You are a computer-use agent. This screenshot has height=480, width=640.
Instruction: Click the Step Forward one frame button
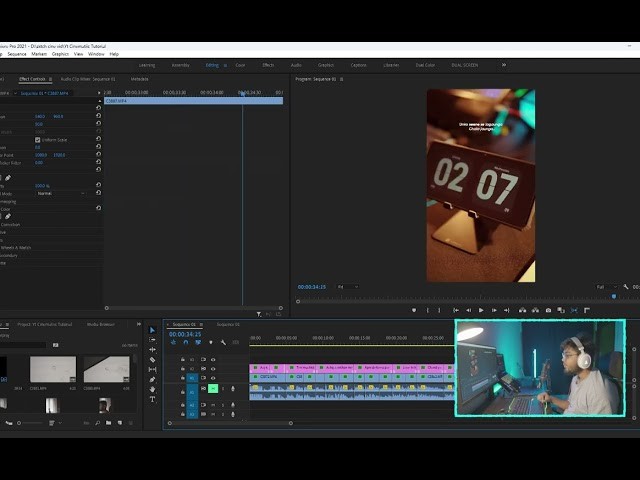click(494, 310)
